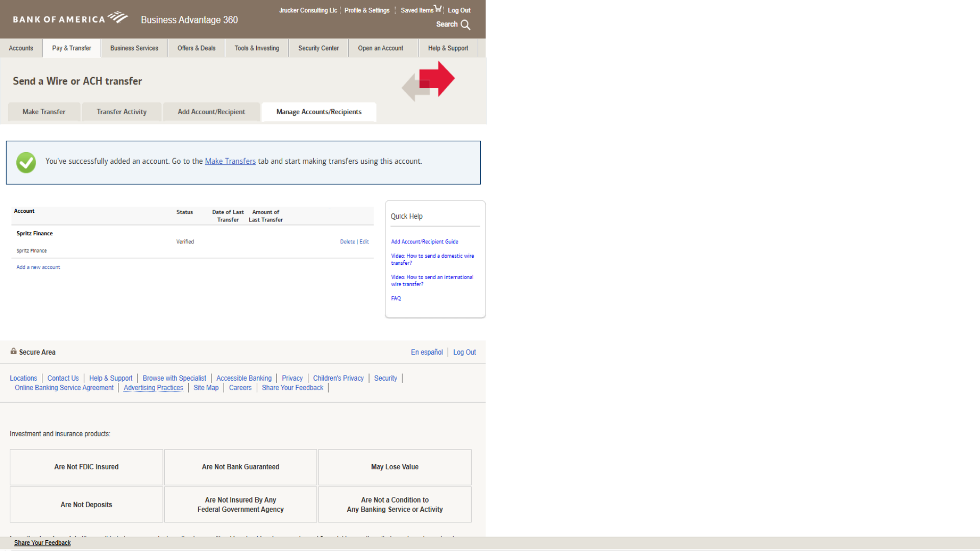Click the Secure Area lock icon
Screen dimensions: 980x551
[x=14, y=351]
